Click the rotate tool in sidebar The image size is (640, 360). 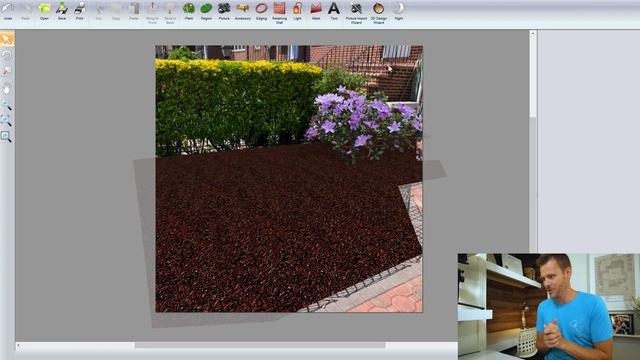click(x=7, y=55)
